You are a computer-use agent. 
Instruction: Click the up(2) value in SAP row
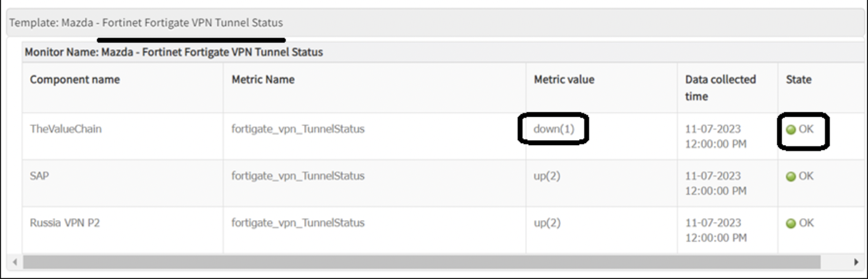tap(547, 176)
